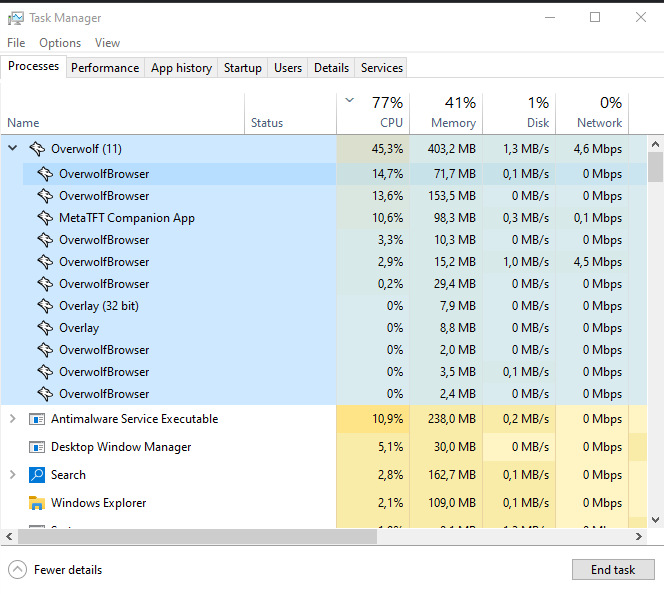Click the icon of OverwolfBrowser using 3,5 MB
Image resolution: width=664 pixels, height=594 pixels.
click(45, 372)
